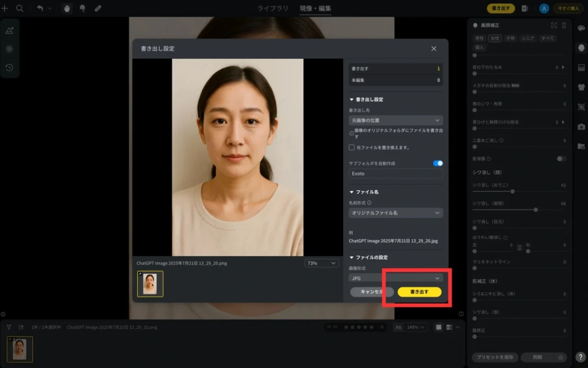Open the 73% preview zoom dropdown

coord(321,263)
